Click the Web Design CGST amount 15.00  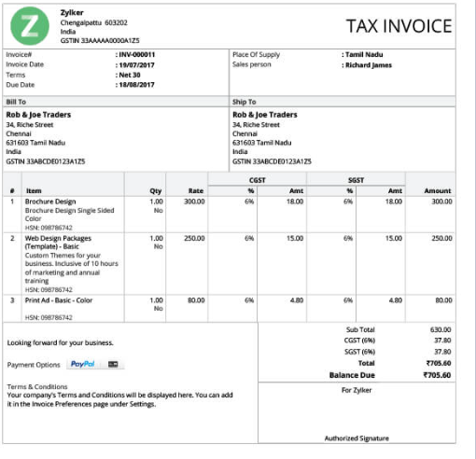[295, 238]
